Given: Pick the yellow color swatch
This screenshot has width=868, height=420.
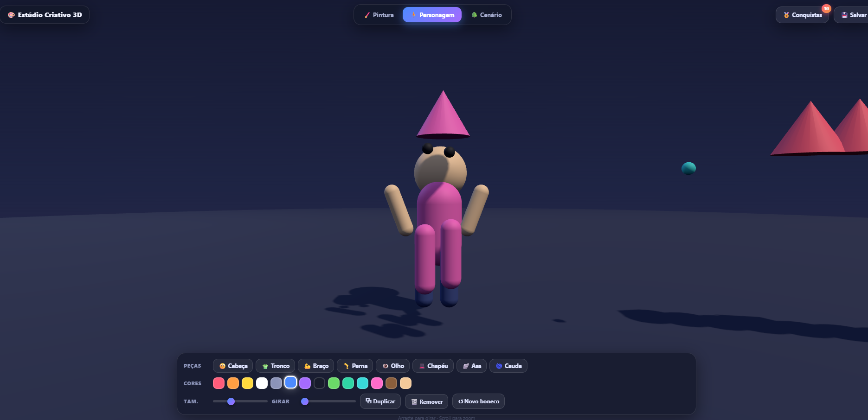Looking at the screenshot, I should (x=247, y=383).
